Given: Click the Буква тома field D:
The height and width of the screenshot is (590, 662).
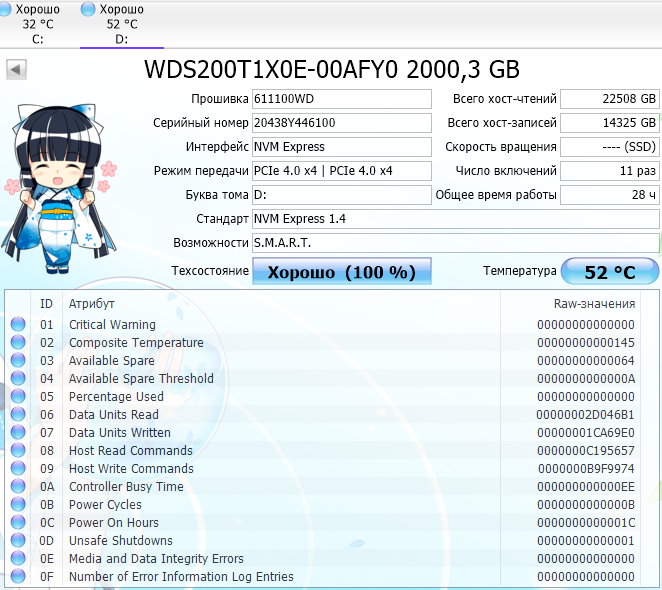Looking at the screenshot, I should point(342,195).
